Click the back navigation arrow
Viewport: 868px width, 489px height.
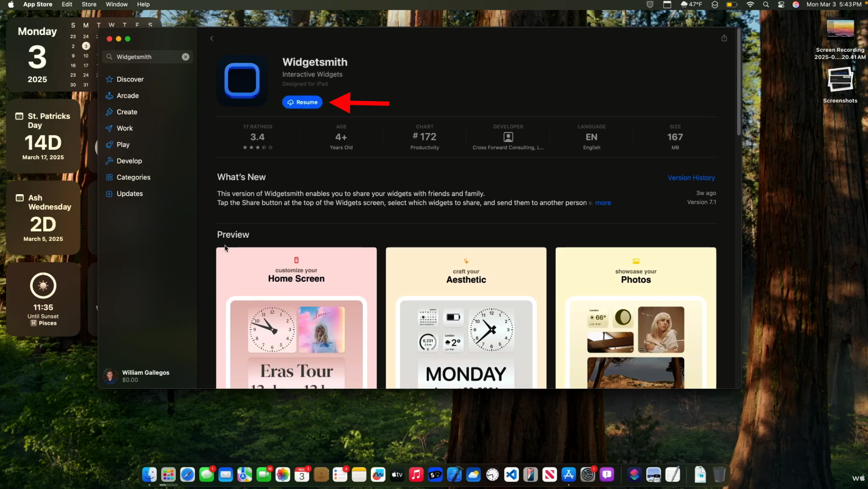212,37
